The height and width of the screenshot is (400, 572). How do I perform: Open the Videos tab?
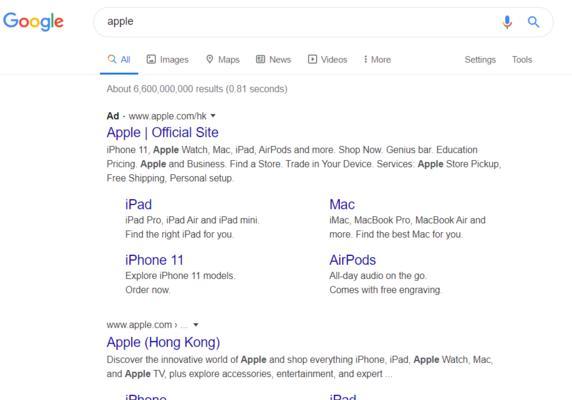click(327, 59)
